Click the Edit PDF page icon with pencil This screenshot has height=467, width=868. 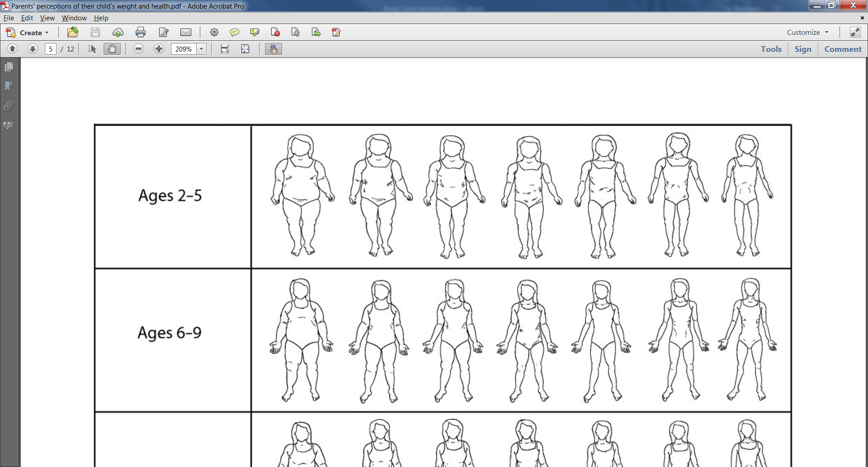coord(336,33)
